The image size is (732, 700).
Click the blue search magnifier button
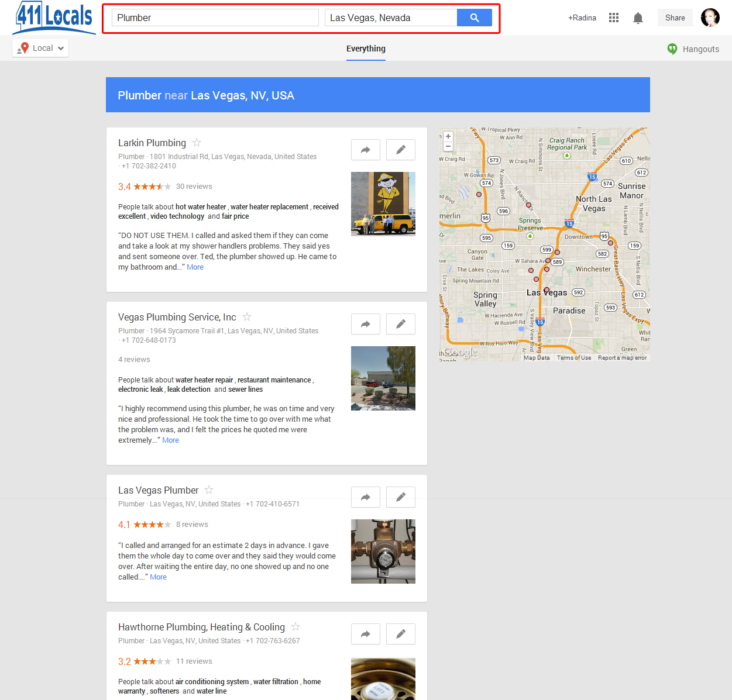(x=475, y=18)
